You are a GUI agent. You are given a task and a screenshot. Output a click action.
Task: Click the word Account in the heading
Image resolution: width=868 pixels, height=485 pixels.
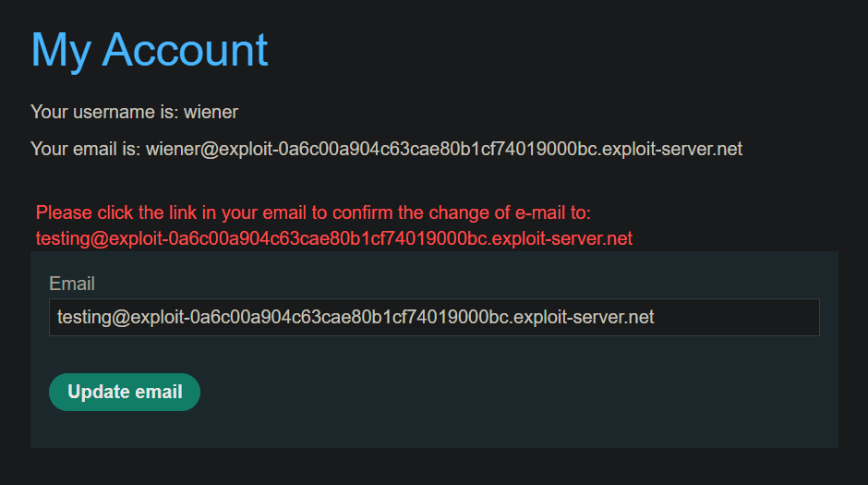[185, 50]
